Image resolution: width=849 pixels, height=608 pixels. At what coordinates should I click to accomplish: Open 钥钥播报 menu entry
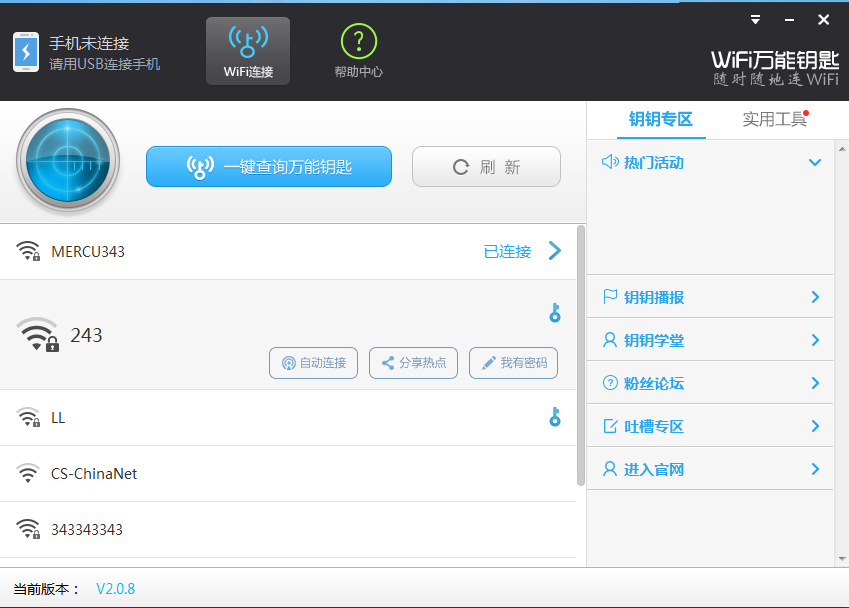[710, 297]
